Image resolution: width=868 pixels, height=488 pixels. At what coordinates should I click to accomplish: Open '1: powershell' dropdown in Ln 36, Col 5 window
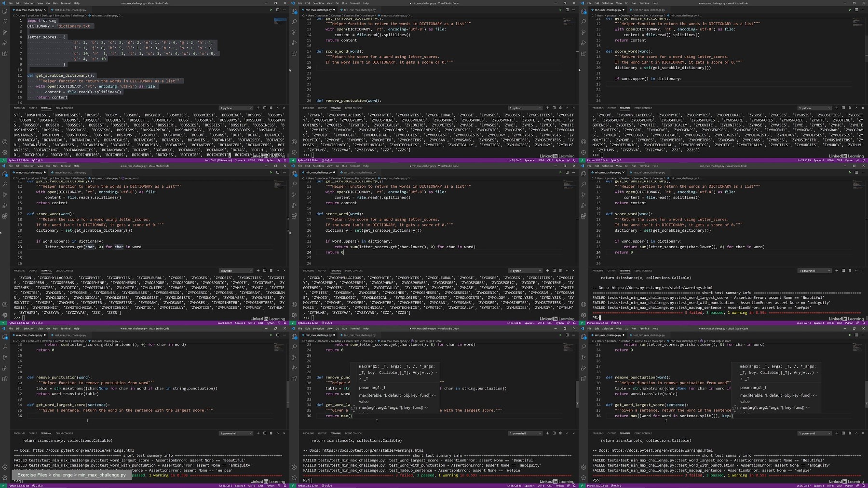236,433
